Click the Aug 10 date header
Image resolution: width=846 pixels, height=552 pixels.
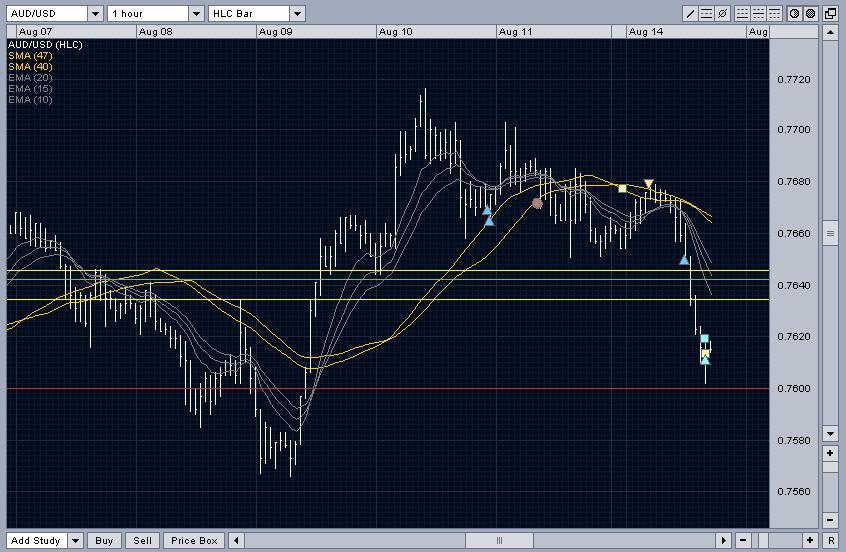[x=435, y=32]
